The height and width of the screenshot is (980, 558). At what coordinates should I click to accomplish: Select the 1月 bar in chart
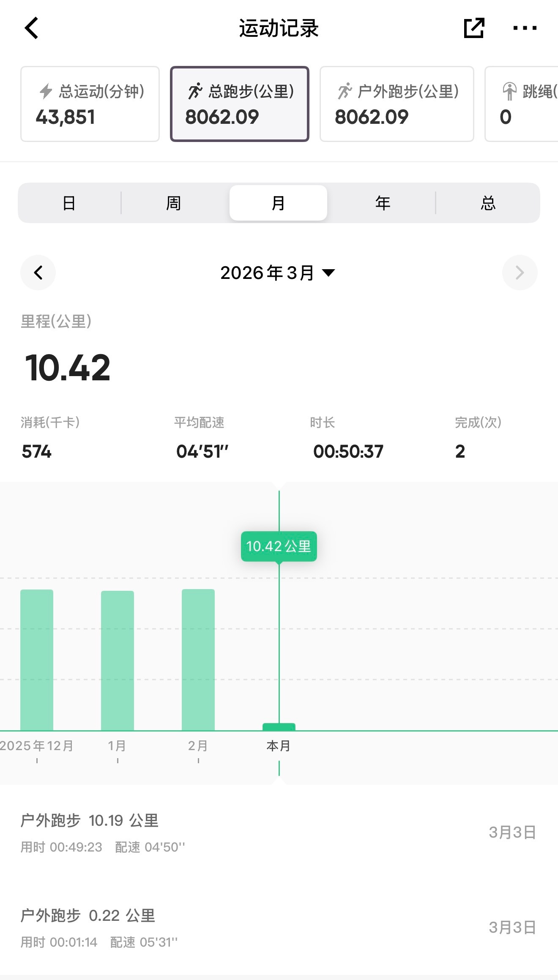(118, 661)
